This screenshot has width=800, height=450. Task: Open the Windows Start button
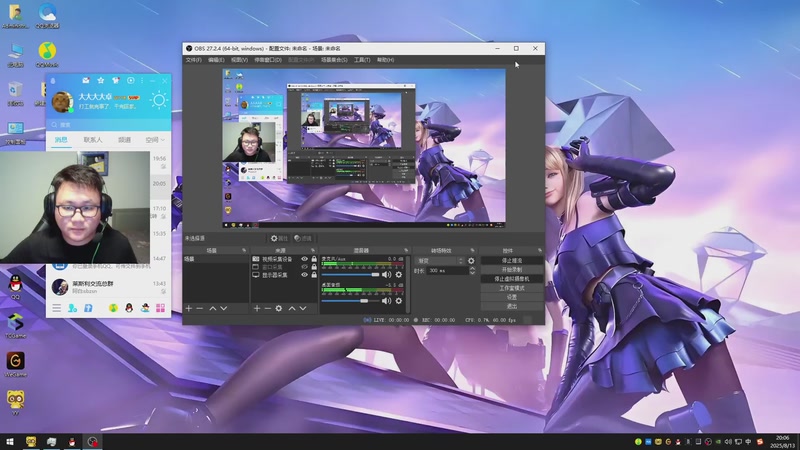[10, 441]
